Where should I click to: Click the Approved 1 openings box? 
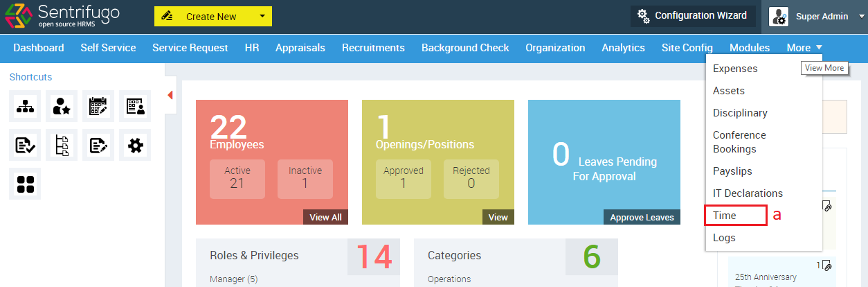pyautogui.click(x=404, y=179)
